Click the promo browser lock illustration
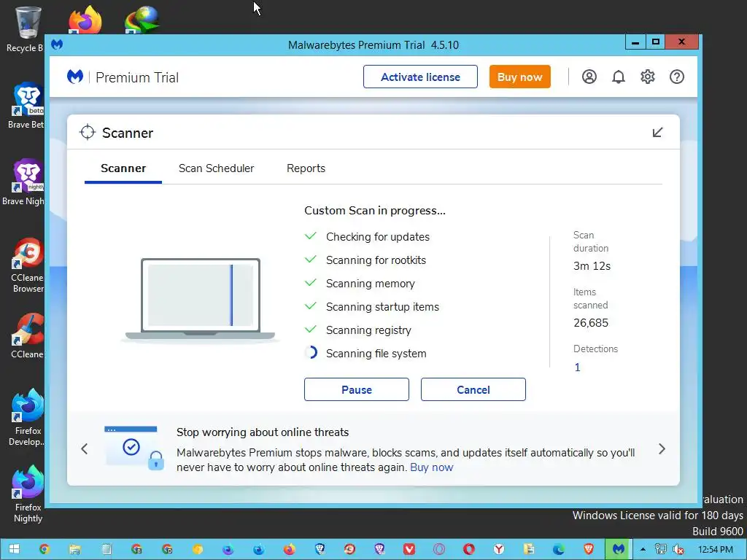This screenshot has width=747, height=560. [x=134, y=448]
